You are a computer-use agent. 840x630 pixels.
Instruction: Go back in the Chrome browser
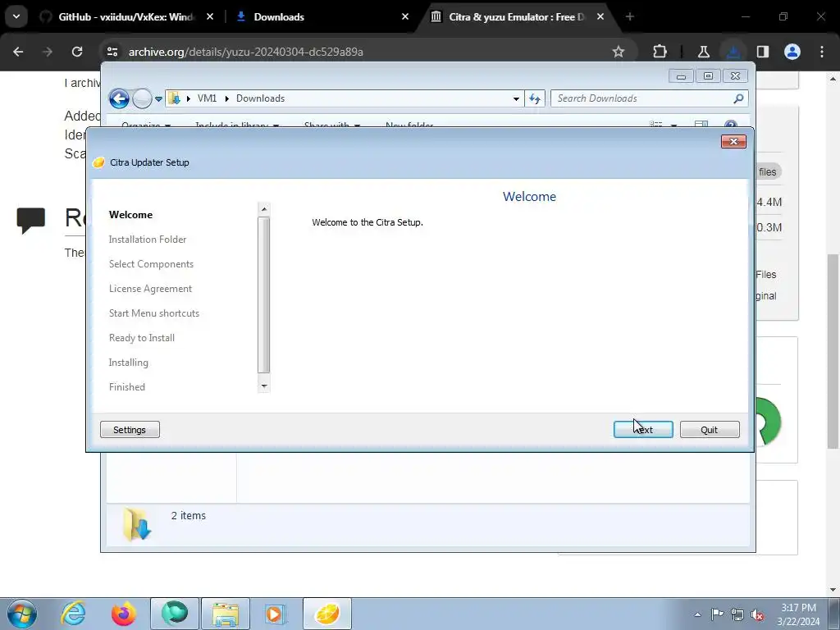[x=18, y=52]
